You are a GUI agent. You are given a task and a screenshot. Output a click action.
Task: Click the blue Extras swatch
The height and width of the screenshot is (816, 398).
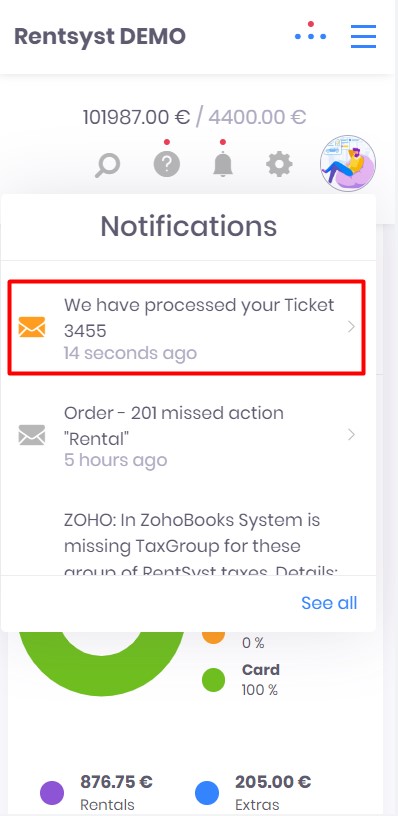(207, 793)
